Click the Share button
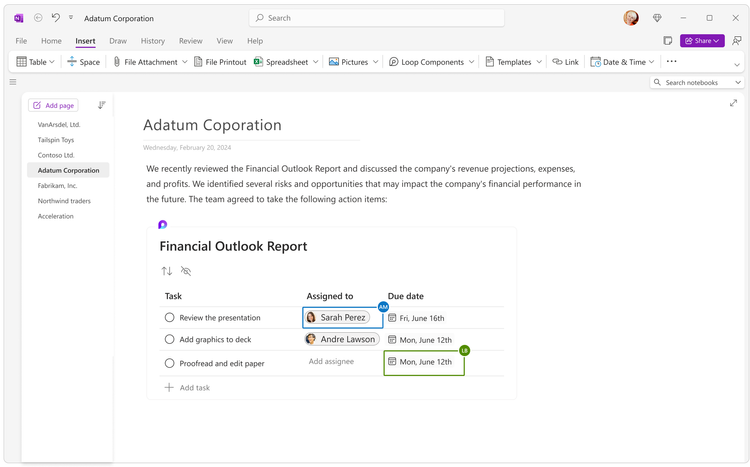The height and width of the screenshot is (467, 750). [x=702, y=41]
